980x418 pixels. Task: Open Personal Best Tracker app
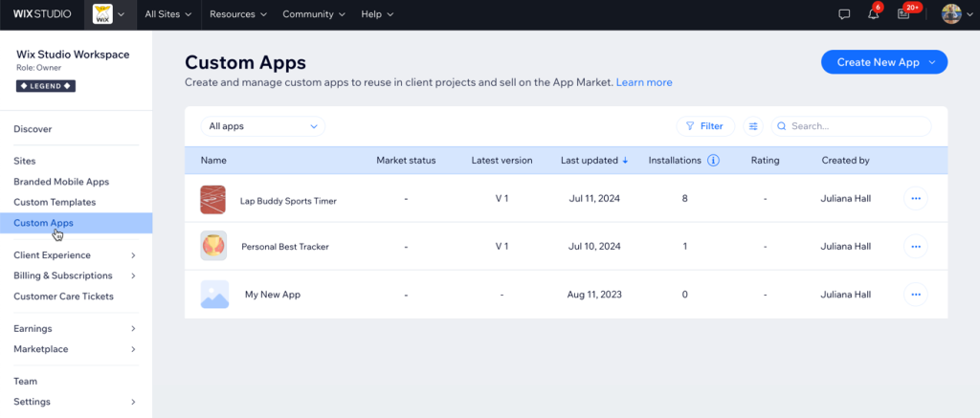coord(285,247)
